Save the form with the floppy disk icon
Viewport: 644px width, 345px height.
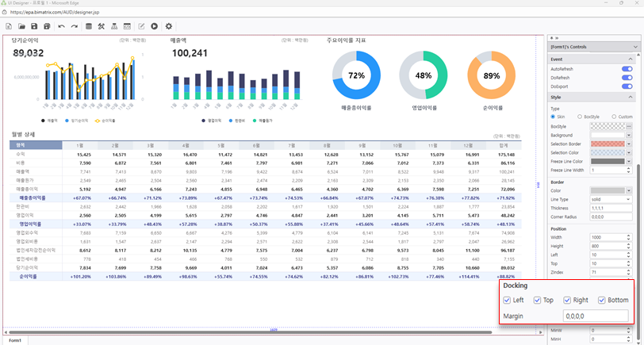35,27
